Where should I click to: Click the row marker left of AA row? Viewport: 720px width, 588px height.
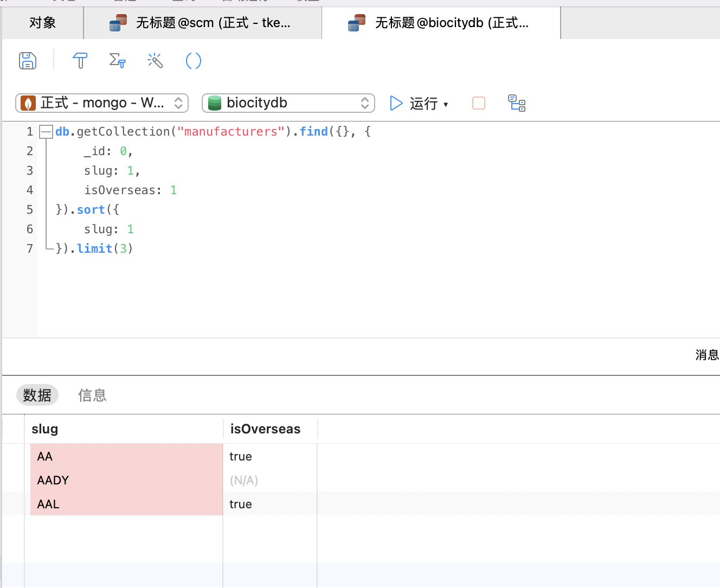14,456
